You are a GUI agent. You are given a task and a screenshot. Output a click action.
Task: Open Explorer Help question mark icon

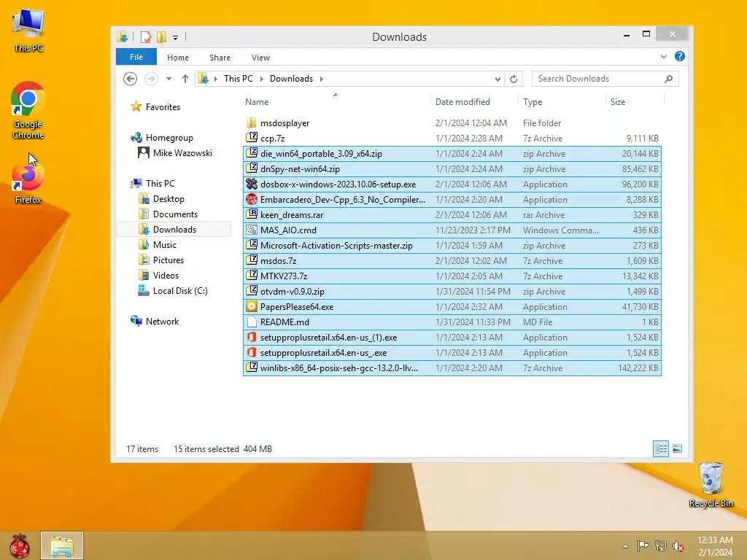680,57
